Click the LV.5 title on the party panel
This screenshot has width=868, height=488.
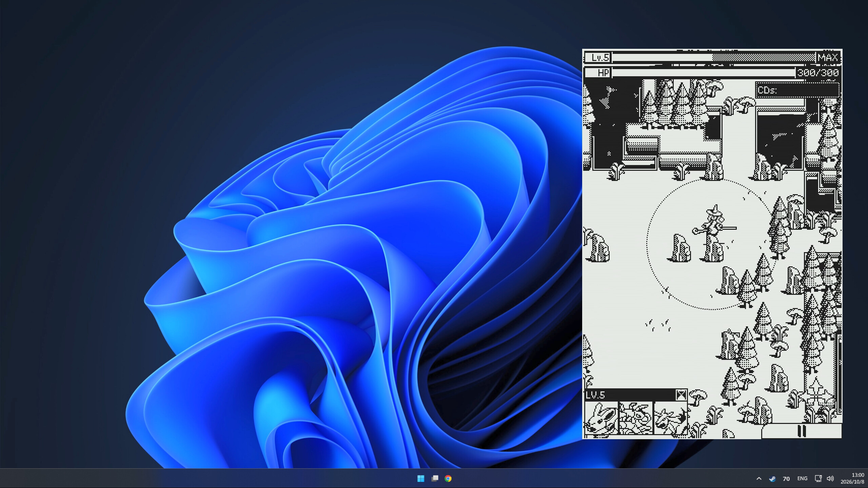point(595,395)
